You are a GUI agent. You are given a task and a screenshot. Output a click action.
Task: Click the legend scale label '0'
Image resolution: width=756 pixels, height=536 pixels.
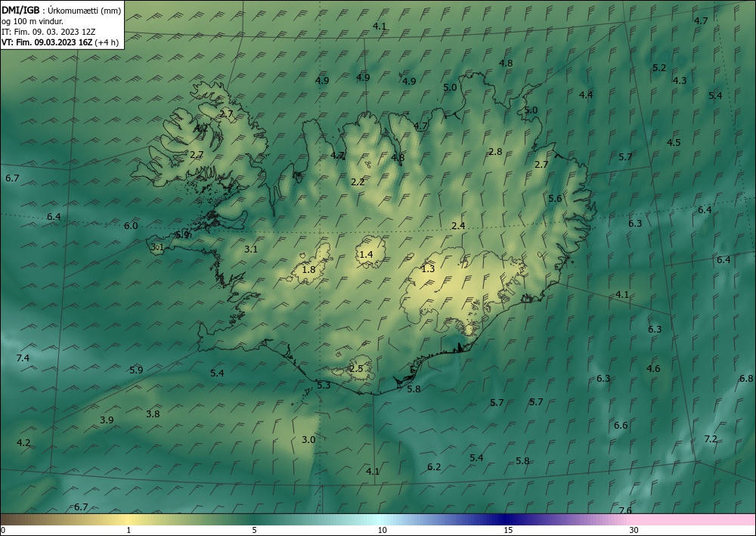(x=3, y=530)
